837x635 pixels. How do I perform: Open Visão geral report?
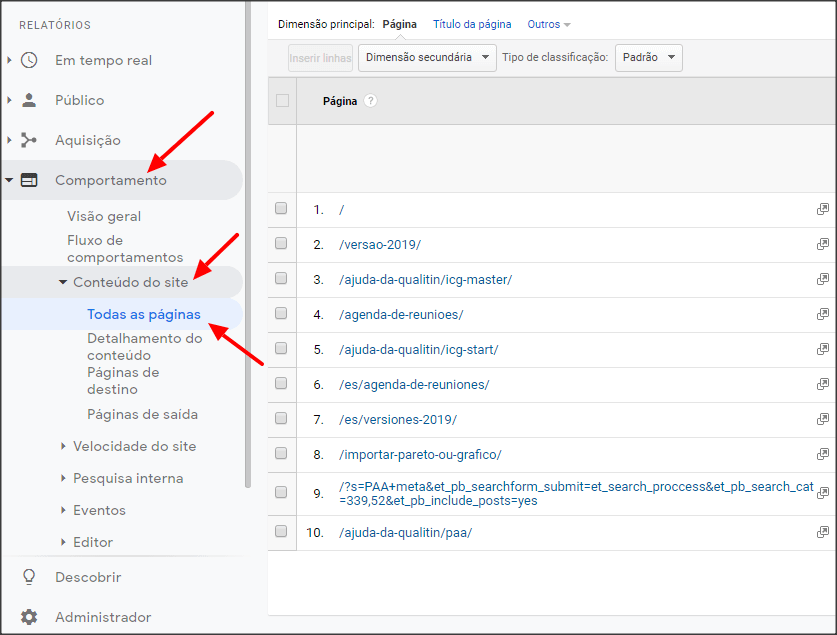click(104, 216)
